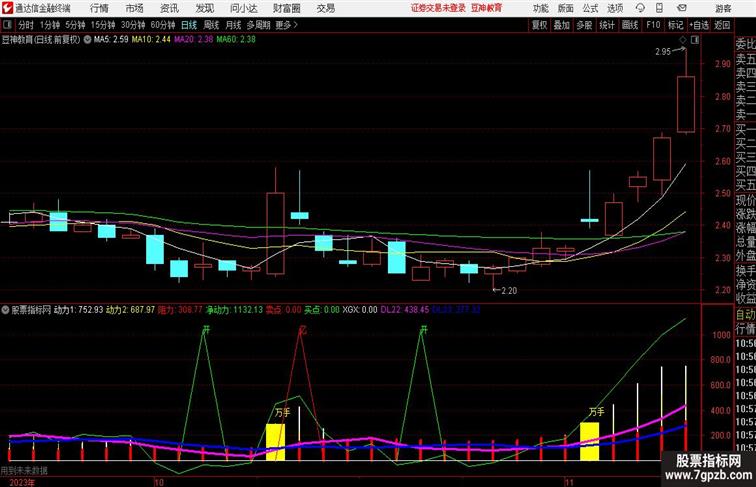The width and height of the screenshot is (756, 487).
Task: Click the 画线 drawing button
Action: pyautogui.click(x=630, y=25)
